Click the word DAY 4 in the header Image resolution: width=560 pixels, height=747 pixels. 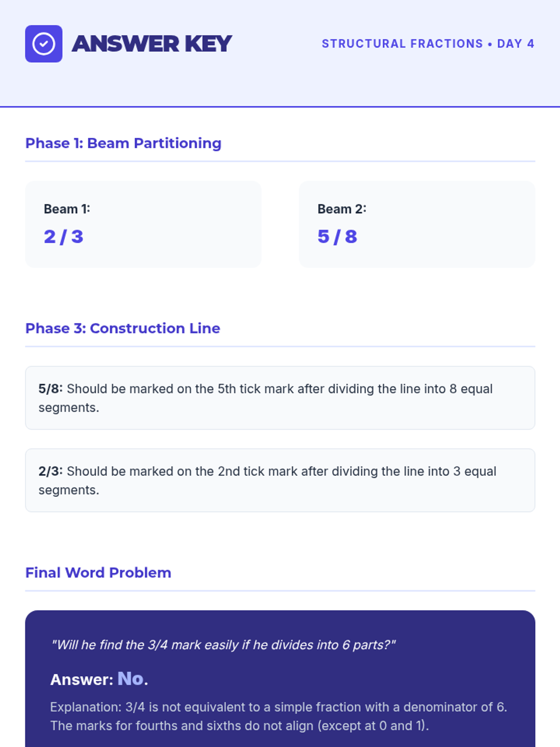click(516, 44)
